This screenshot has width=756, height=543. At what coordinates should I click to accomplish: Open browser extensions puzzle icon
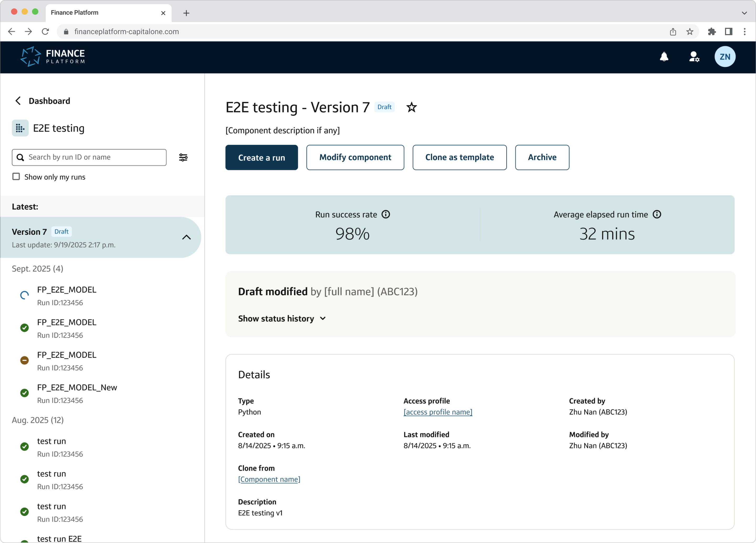click(712, 32)
